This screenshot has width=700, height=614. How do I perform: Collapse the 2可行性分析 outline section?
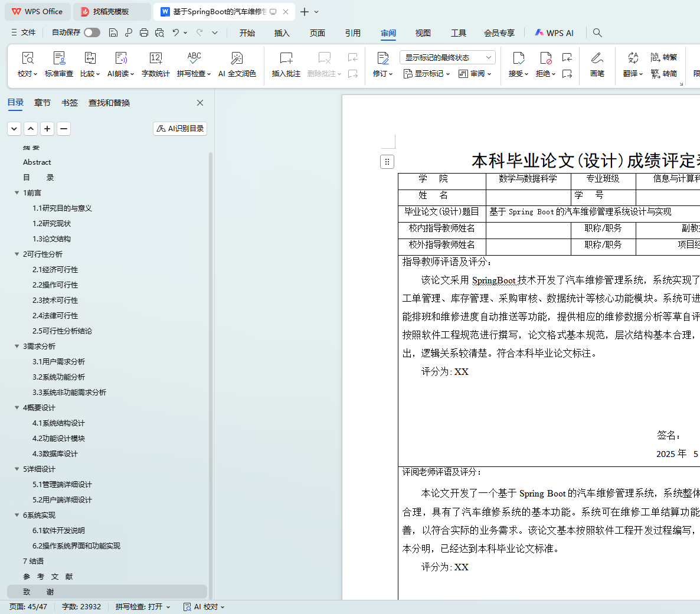(17, 254)
